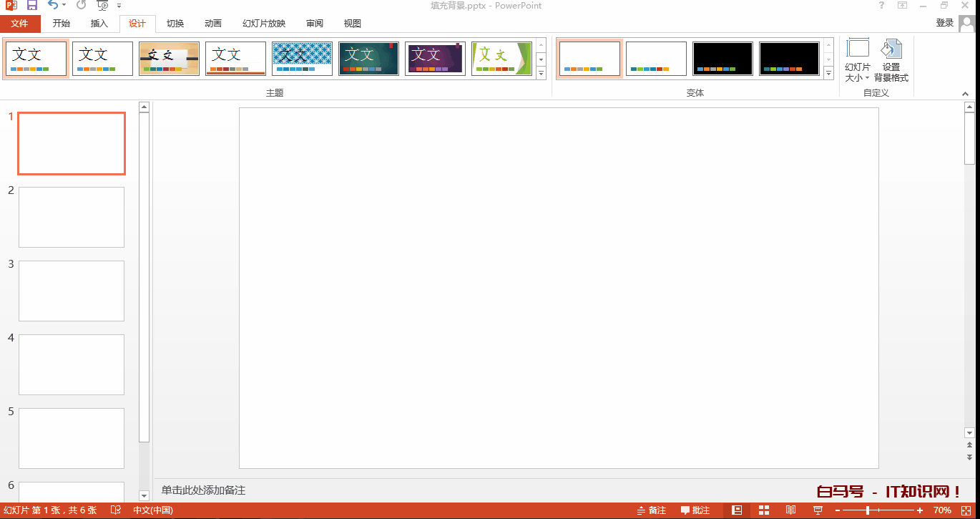Expand the themes gallery More arrow

click(x=541, y=73)
